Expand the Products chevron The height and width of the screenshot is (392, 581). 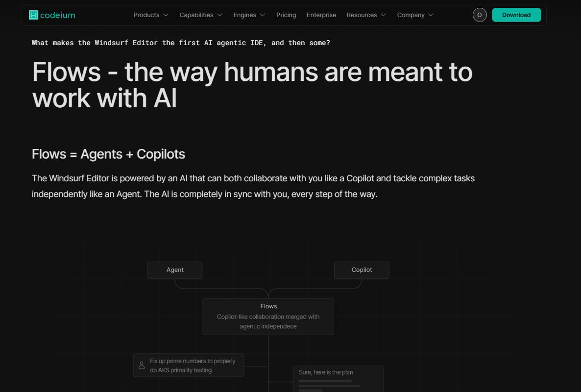point(166,15)
